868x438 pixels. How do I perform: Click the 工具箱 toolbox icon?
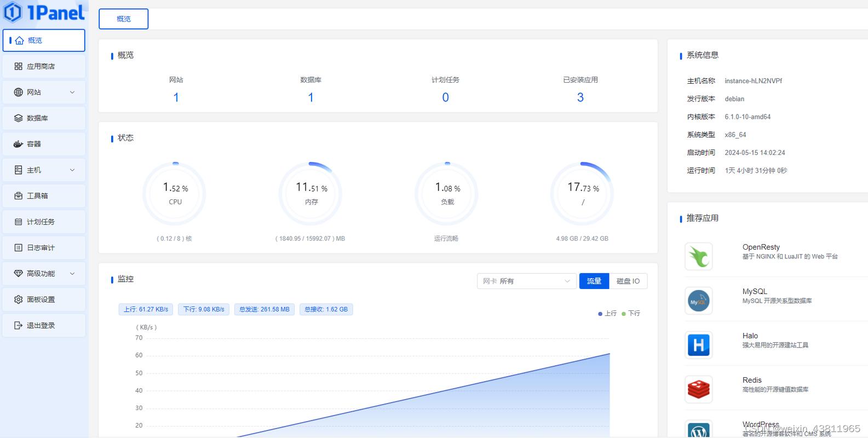pyautogui.click(x=18, y=196)
